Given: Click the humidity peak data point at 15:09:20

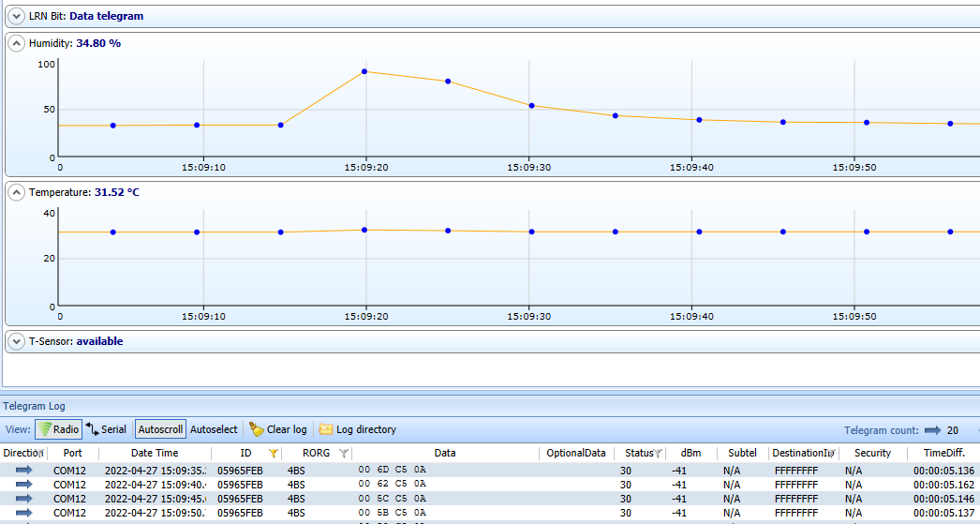Looking at the screenshot, I should [364, 72].
